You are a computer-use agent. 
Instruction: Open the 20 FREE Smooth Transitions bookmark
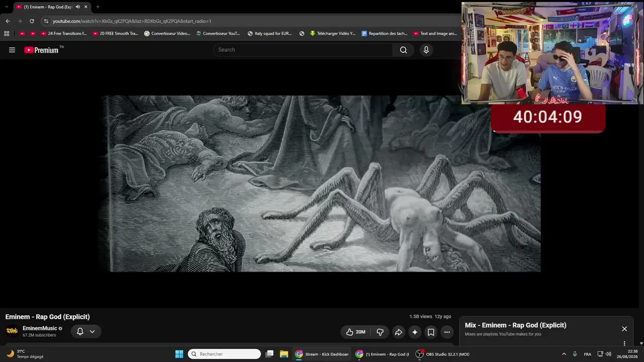116,34
